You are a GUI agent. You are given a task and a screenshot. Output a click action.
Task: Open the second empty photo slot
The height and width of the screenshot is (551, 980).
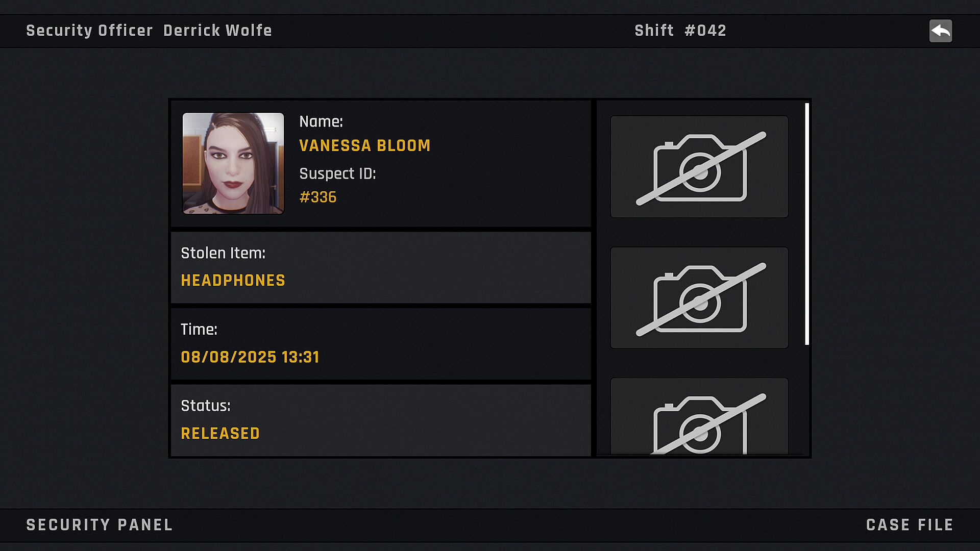click(699, 298)
